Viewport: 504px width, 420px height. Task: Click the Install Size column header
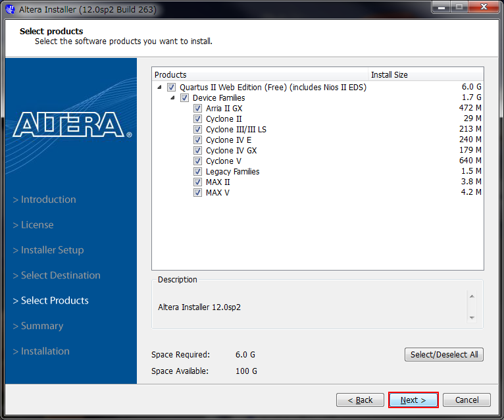tap(426, 74)
